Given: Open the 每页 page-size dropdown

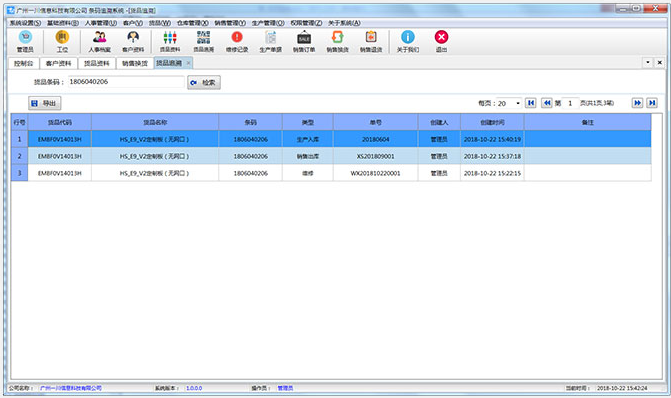Looking at the screenshot, I should point(509,103).
